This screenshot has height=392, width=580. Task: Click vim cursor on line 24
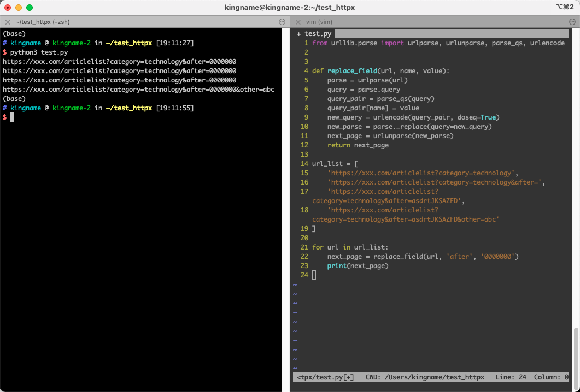(x=314, y=275)
